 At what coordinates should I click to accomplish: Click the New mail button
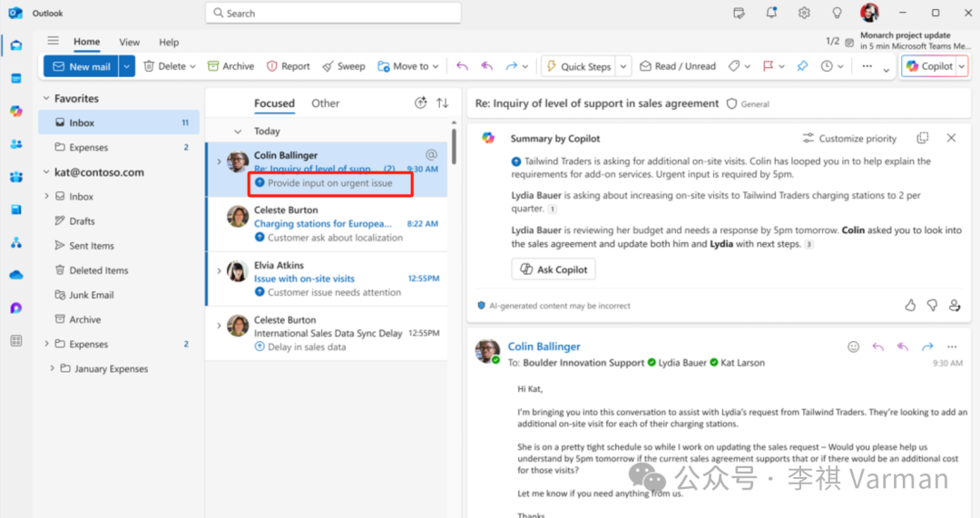click(x=82, y=66)
